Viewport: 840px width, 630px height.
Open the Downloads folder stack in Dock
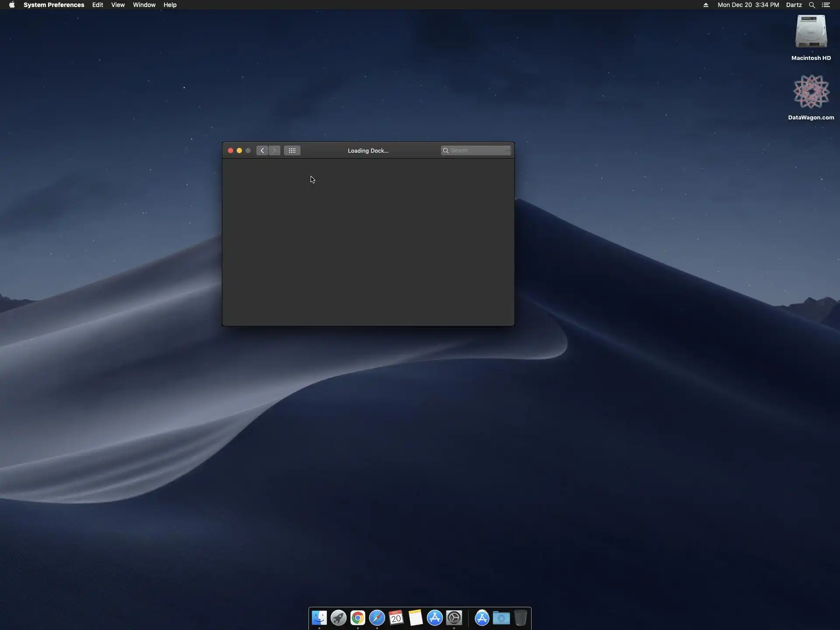click(501, 618)
